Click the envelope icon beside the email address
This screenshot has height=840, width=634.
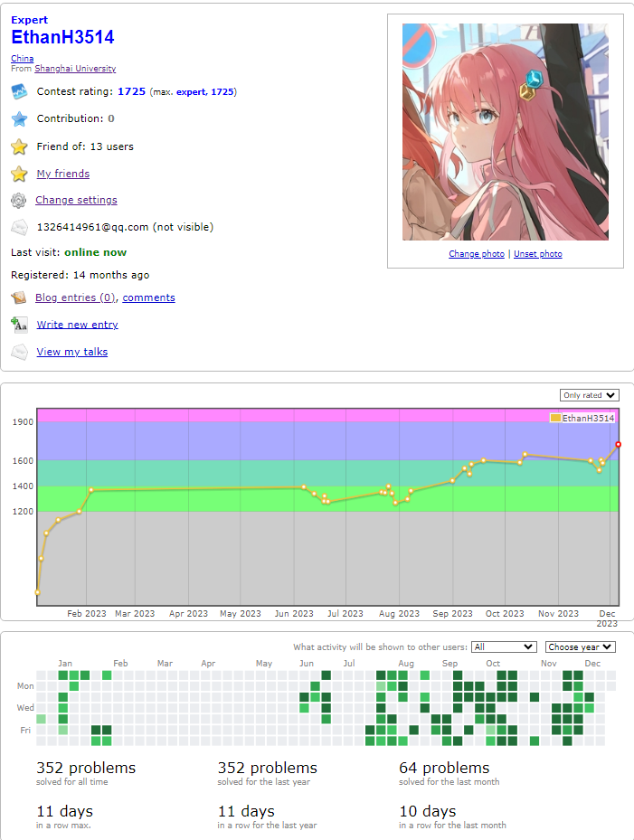click(x=19, y=227)
